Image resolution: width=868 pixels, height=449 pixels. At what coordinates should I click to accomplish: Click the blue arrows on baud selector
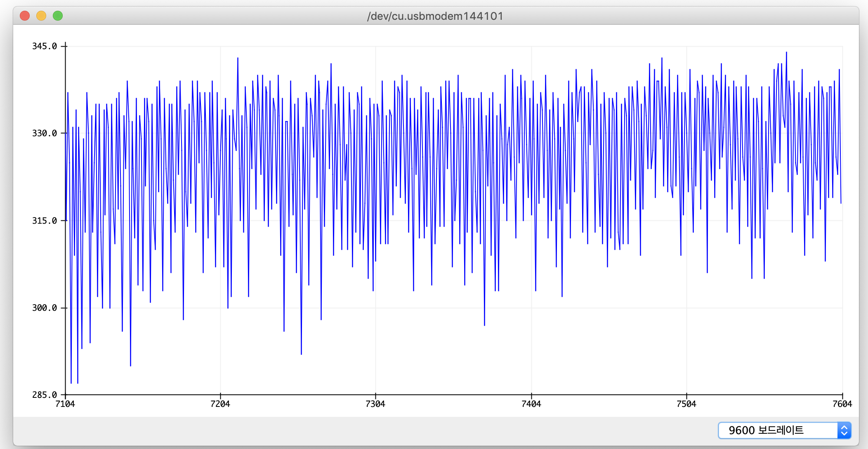point(844,430)
